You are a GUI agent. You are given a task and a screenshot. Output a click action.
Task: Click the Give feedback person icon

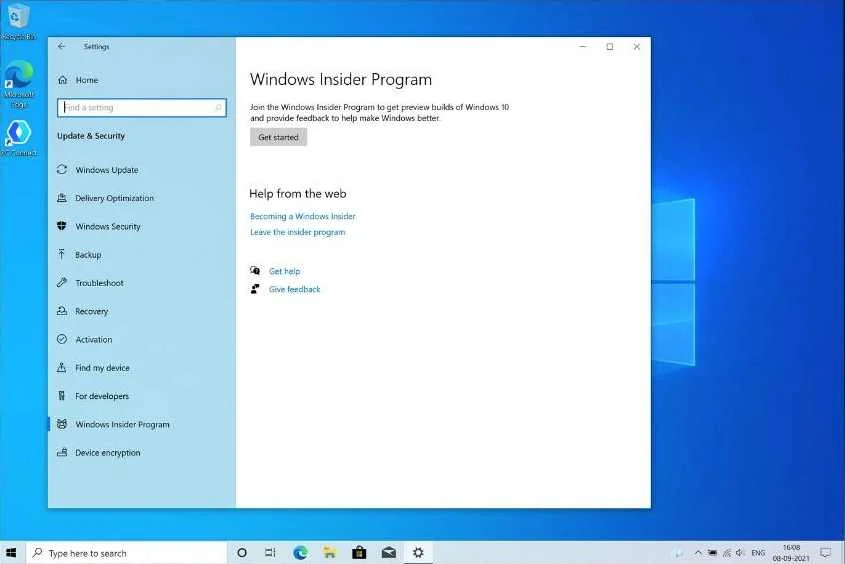tap(255, 289)
